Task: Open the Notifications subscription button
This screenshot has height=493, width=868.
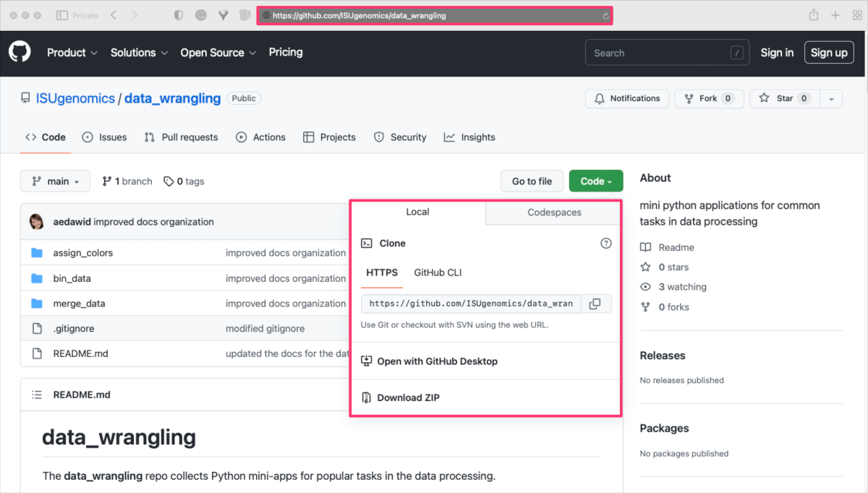Action: 627,98
